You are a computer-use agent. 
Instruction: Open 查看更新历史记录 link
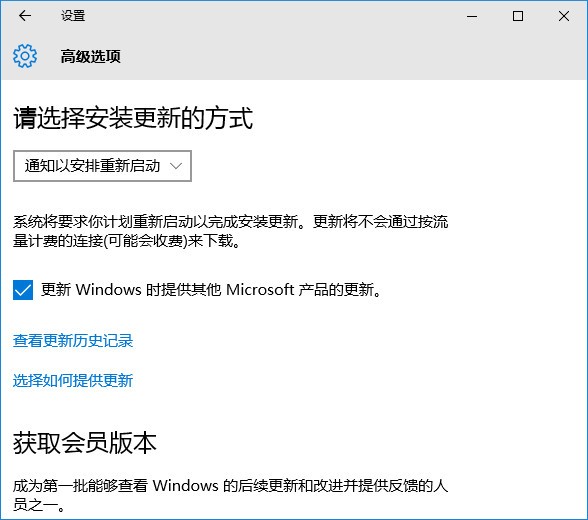click(73, 341)
